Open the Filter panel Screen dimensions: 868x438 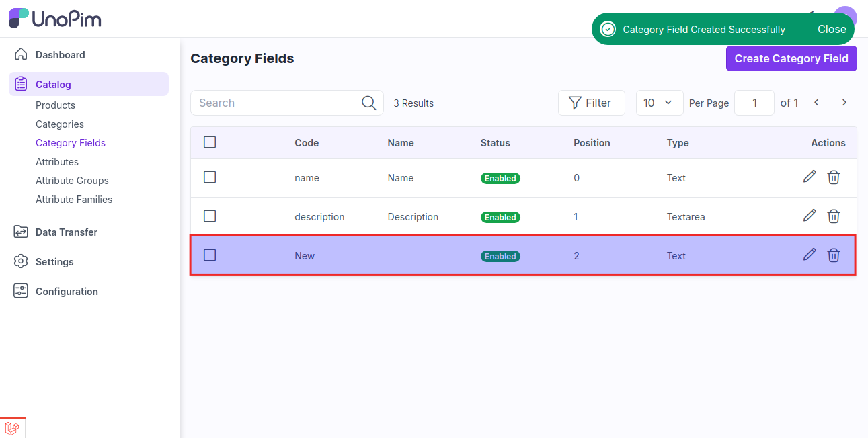[591, 103]
